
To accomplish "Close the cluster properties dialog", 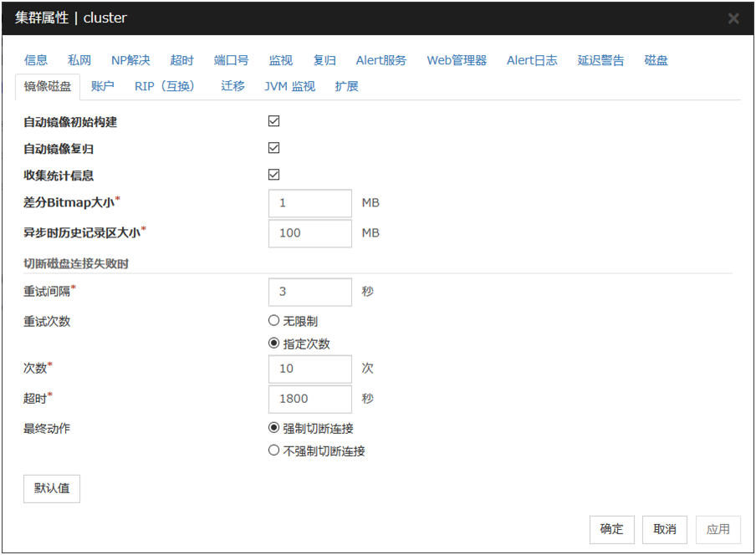I will point(733,18).
